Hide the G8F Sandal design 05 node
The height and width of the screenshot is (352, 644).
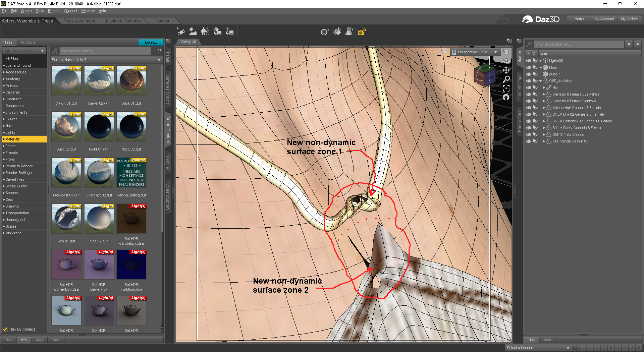(529, 141)
